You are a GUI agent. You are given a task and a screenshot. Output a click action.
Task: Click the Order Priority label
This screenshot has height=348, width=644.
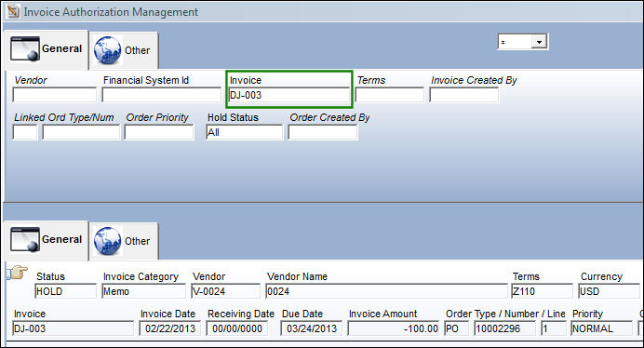157,117
